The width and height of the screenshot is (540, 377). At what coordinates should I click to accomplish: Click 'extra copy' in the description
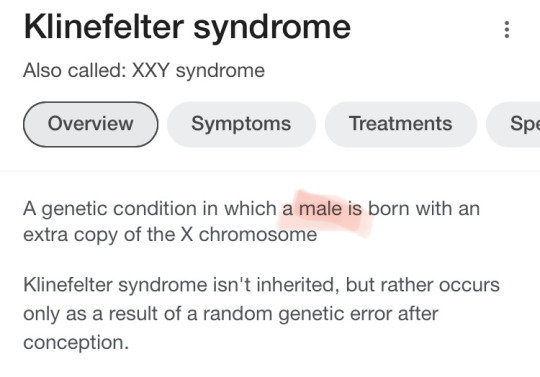tap(71, 235)
